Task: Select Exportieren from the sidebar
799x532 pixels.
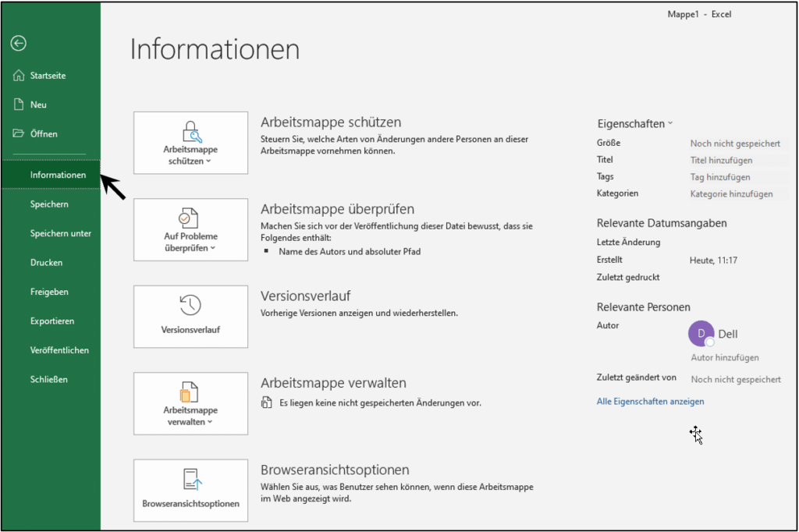Action: tap(52, 321)
